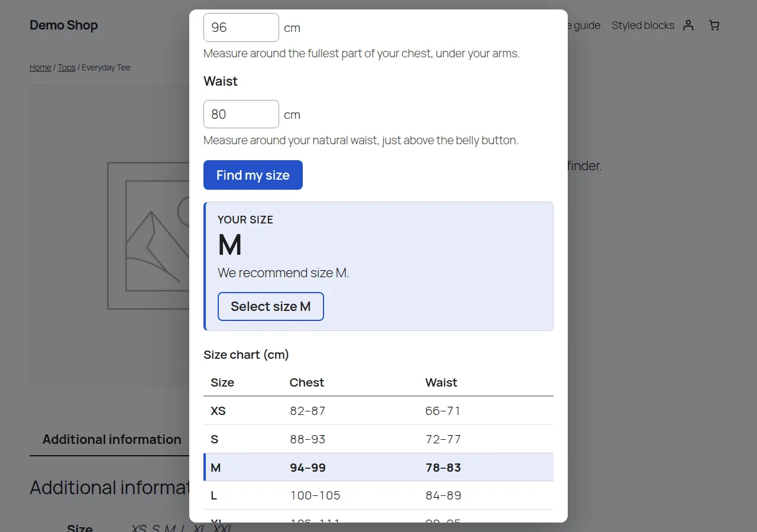This screenshot has width=757, height=532.
Task: Click chest value 82–87
Action: [x=308, y=411]
